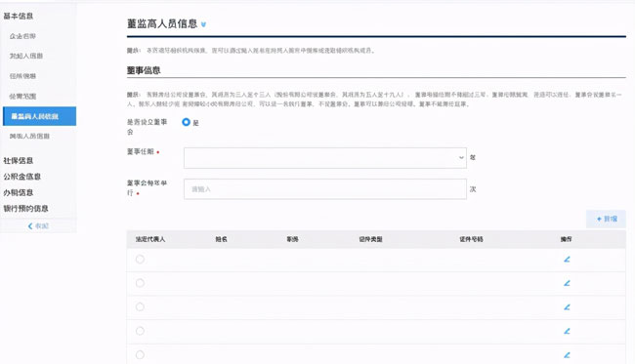Viewport: 635px width, 364px height.
Task: Edit the fourth director table row
Action: click(567, 331)
